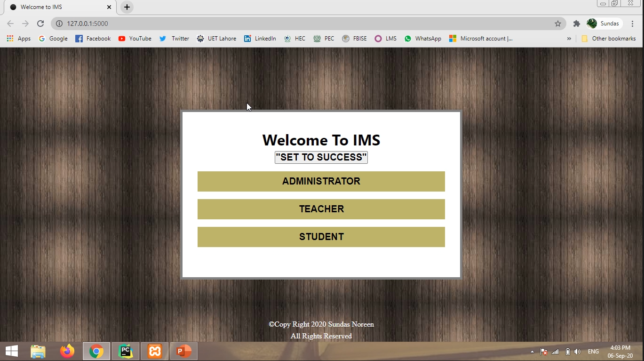This screenshot has width=644, height=361.
Task: Open the FBISE bookmark
Action: [x=355, y=39]
